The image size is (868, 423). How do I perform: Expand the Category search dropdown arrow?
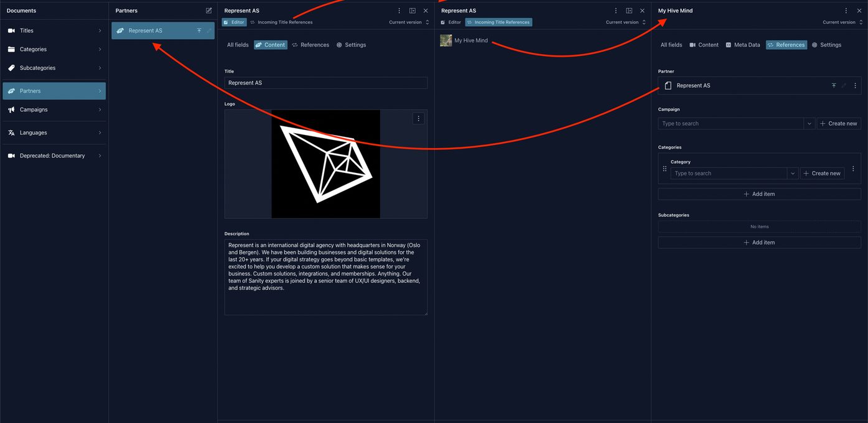tap(793, 174)
